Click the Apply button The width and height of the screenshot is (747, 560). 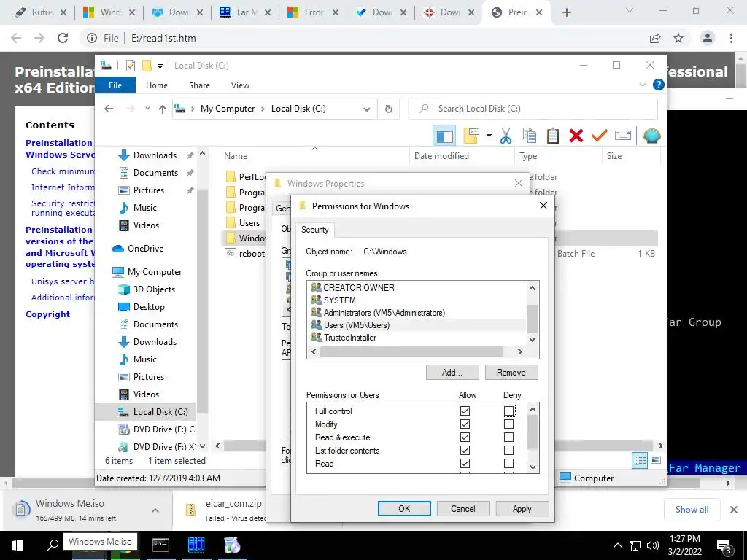click(x=522, y=508)
